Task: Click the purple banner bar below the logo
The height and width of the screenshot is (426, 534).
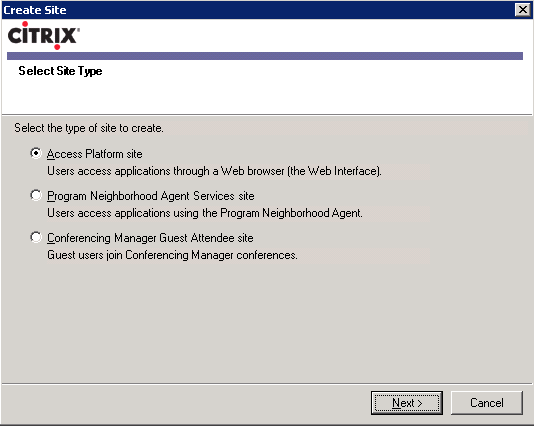Action: [265, 56]
